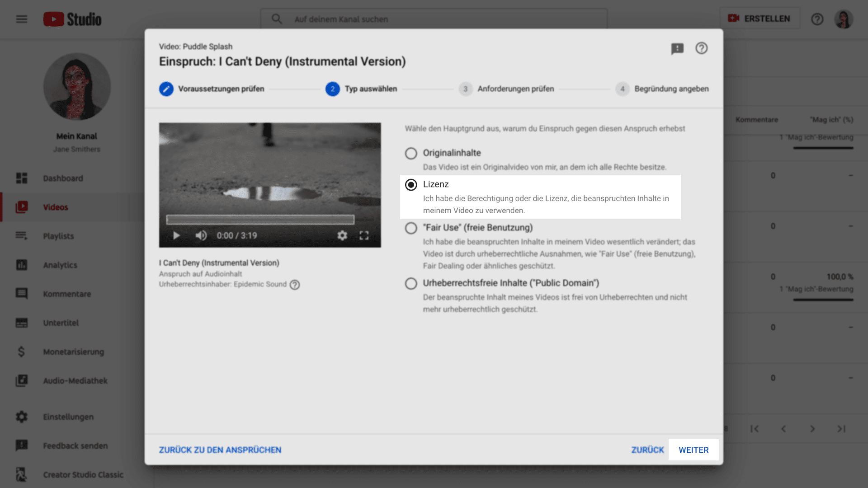This screenshot has width=868, height=488.
Task: Go to step 3 Anforderungen prüfen
Action: tap(506, 89)
